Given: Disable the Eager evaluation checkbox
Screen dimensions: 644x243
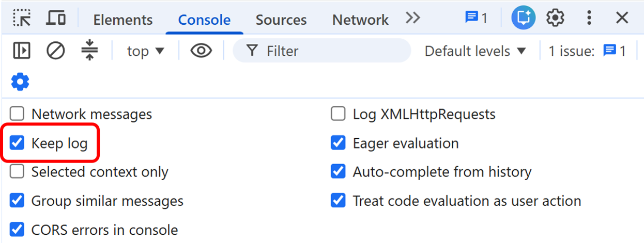Looking at the screenshot, I should pos(338,143).
